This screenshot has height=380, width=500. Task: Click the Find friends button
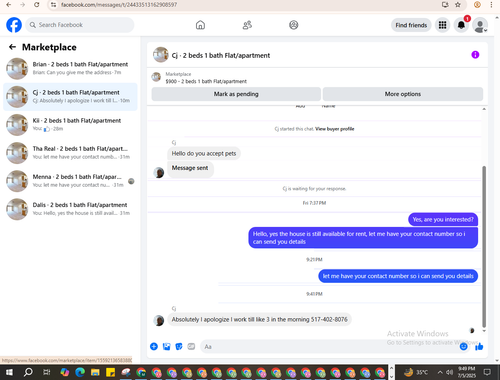(411, 25)
